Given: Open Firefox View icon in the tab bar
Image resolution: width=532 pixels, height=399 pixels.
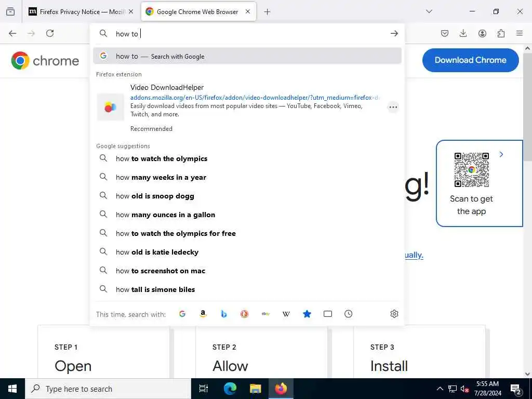Looking at the screenshot, I should point(10,12).
